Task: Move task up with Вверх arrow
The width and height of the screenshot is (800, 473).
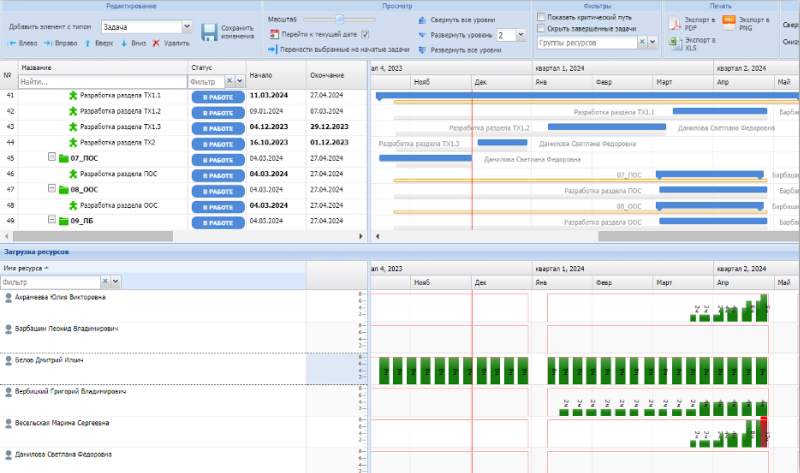Action: coord(99,43)
